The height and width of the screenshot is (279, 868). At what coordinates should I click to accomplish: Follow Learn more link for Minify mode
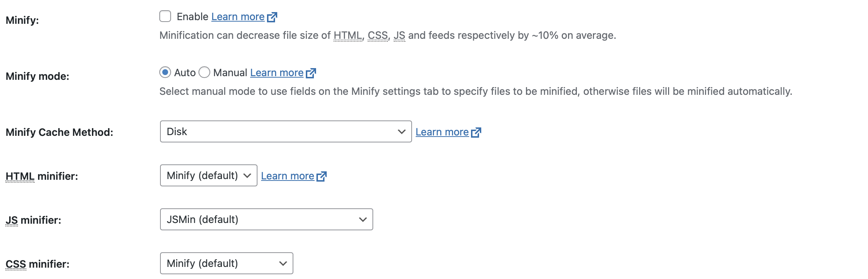(x=277, y=73)
